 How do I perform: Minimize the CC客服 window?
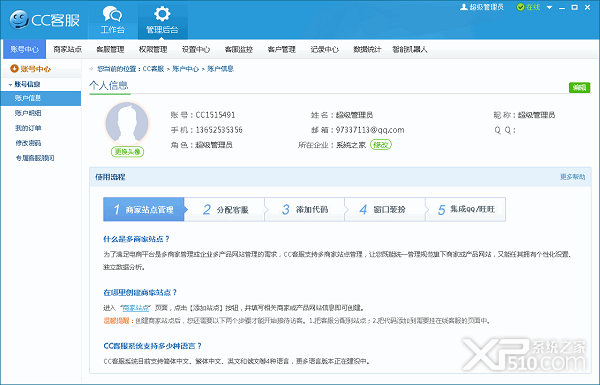[x=562, y=7]
